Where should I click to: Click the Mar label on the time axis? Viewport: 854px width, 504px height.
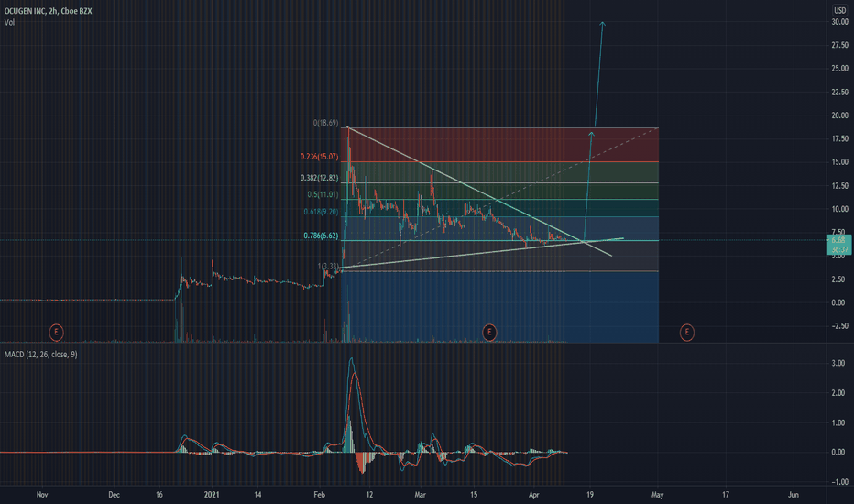(x=420, y=495)
